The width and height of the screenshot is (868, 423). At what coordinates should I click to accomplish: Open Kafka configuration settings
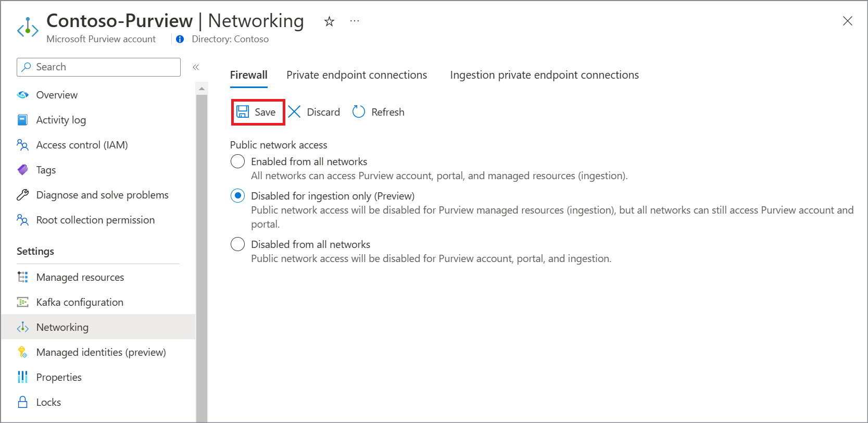point(80,302)
